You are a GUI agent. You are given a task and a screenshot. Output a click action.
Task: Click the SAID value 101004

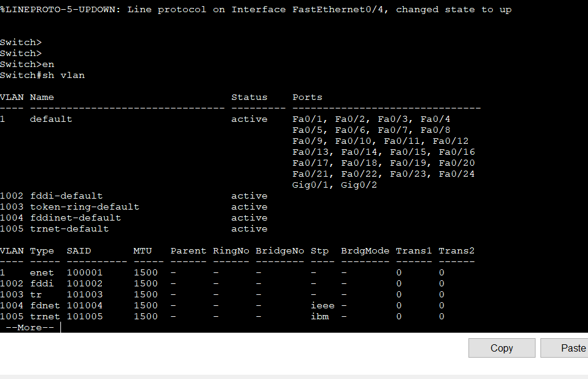click(85, 306)
